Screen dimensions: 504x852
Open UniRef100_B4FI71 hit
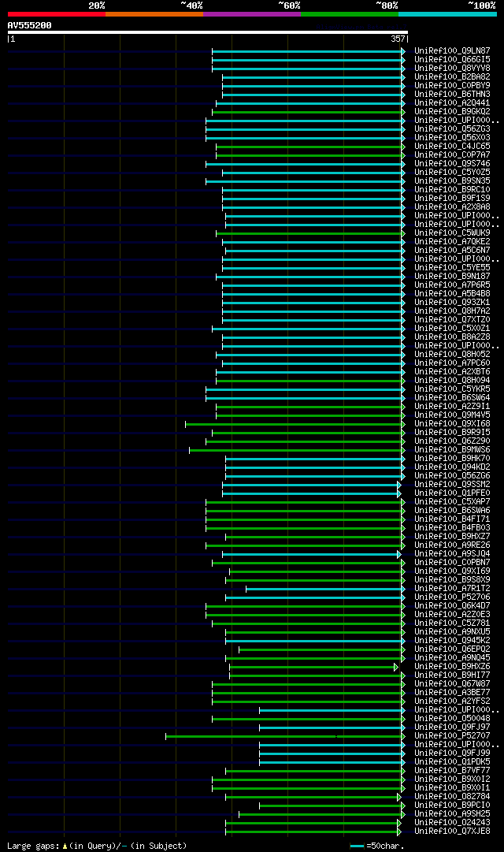tap(452, 519)
